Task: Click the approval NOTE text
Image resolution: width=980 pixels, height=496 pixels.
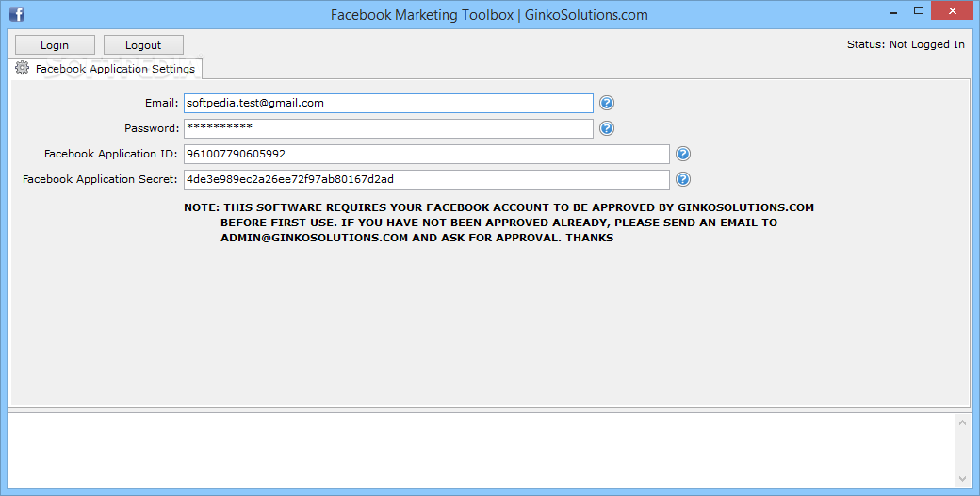Action: click(498, 223)
